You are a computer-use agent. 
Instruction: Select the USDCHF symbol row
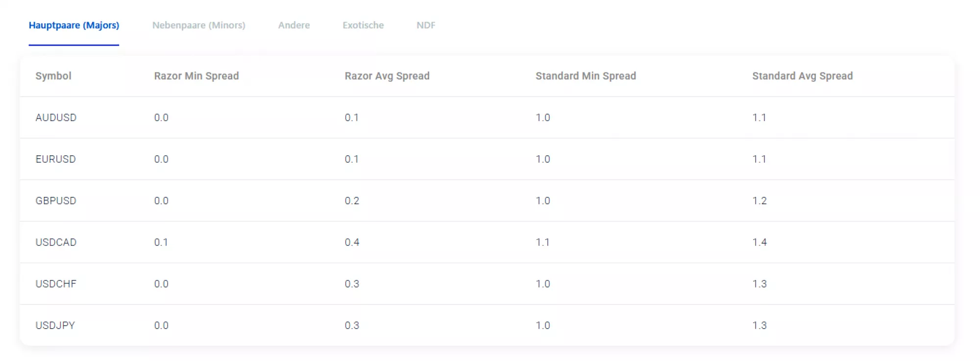[56, 284]
